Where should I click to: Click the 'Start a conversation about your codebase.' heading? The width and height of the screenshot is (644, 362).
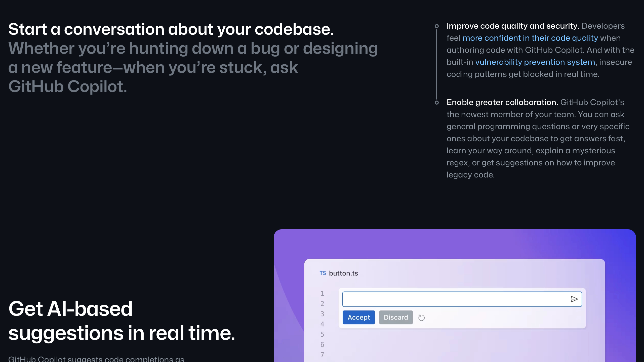(x=171, y=29)
